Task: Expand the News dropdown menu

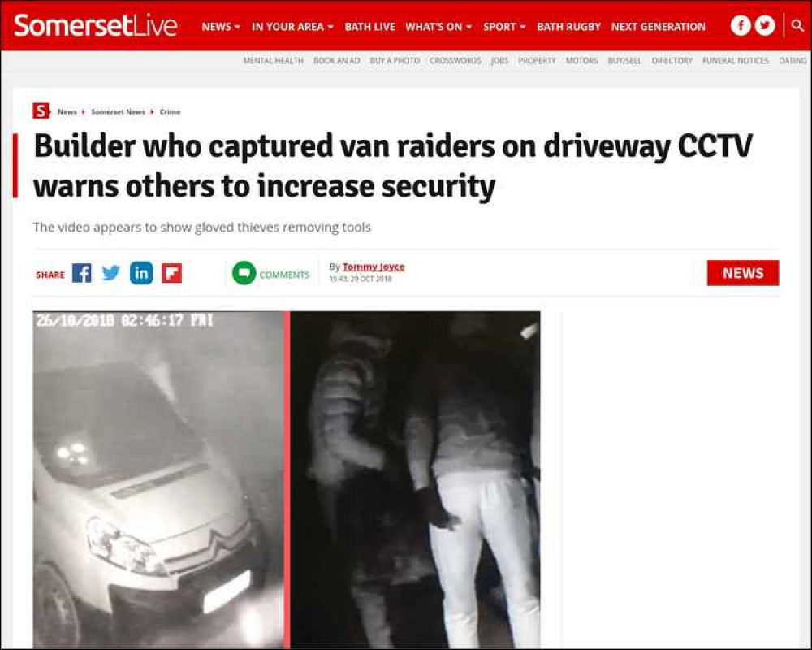Action: point(221,27)
